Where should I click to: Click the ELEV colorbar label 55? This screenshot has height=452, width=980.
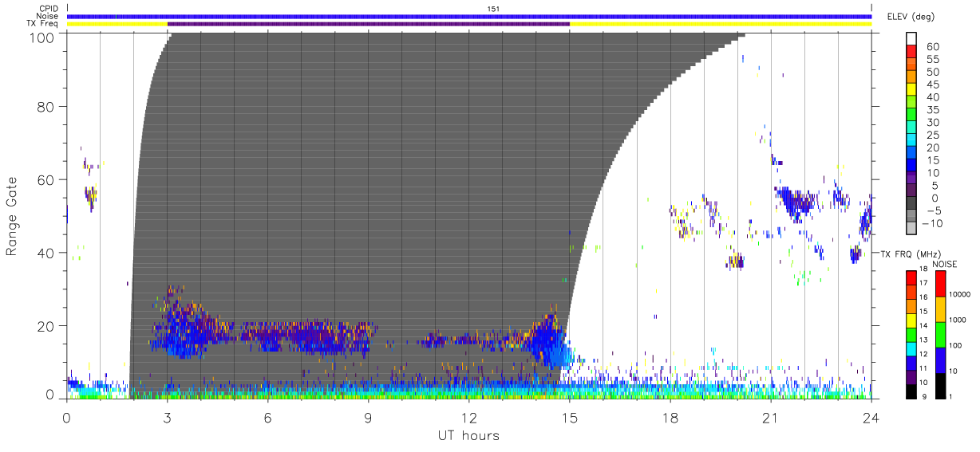pos(932,59)
